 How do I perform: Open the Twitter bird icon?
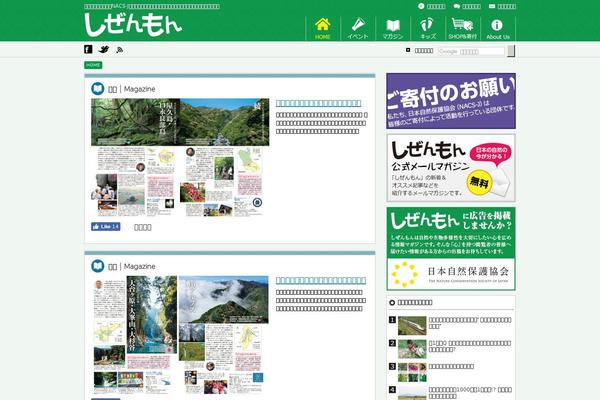[104, 49]
